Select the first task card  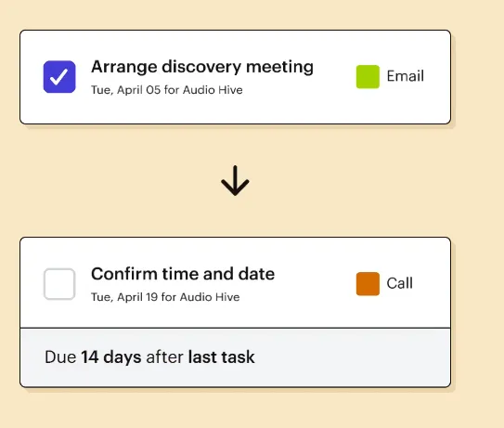pos(235,77)
